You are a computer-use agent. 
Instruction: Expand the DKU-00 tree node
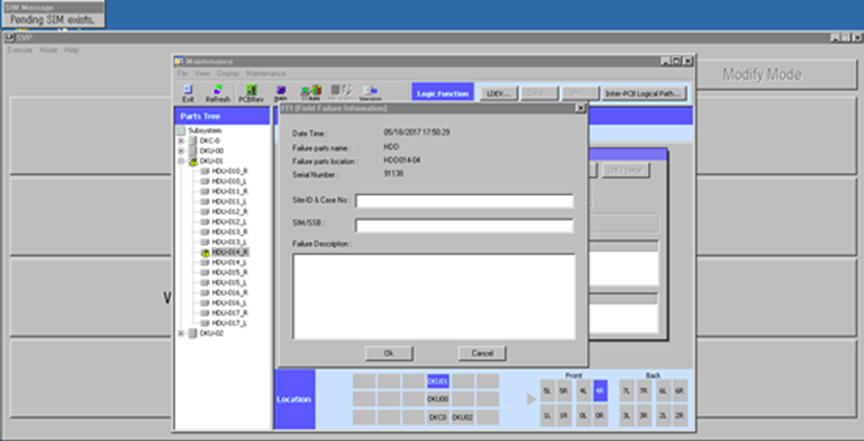pyautogui.click(x=181, y=150)
